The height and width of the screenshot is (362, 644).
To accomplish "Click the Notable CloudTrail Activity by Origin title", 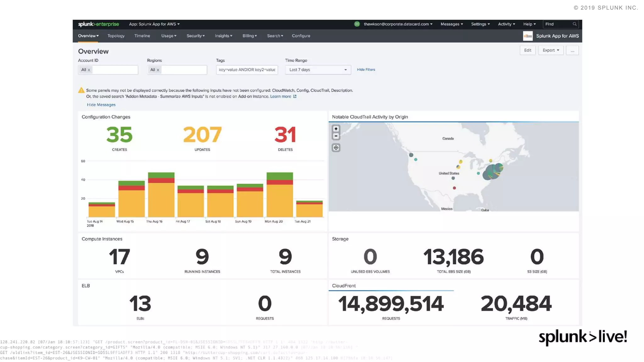I will 370,117.
